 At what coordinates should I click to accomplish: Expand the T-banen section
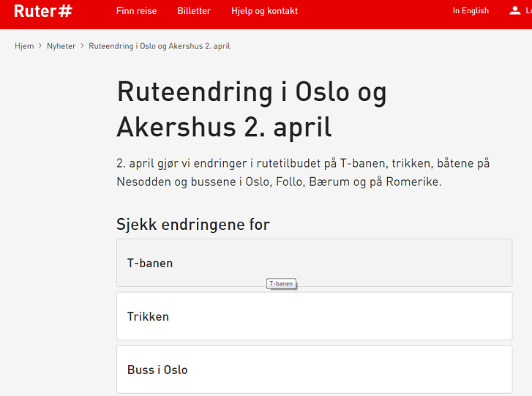point(314,263)
